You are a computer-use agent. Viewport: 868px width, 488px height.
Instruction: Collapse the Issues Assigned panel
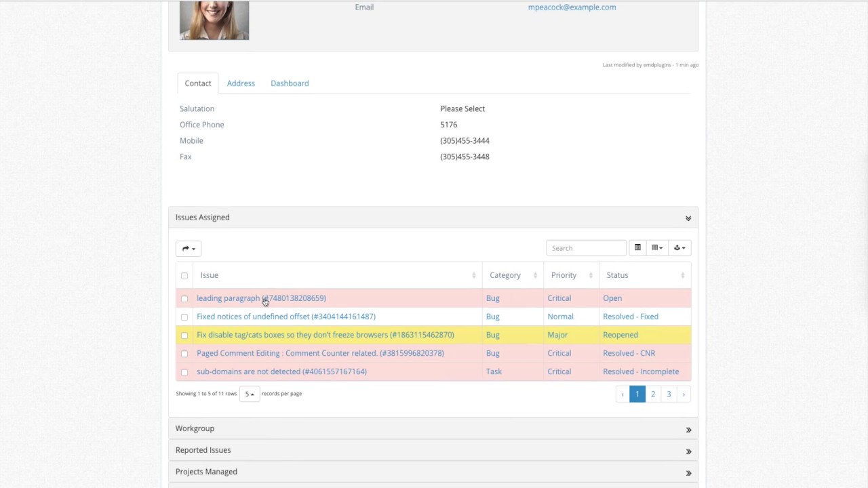click(x=688, y=218)
